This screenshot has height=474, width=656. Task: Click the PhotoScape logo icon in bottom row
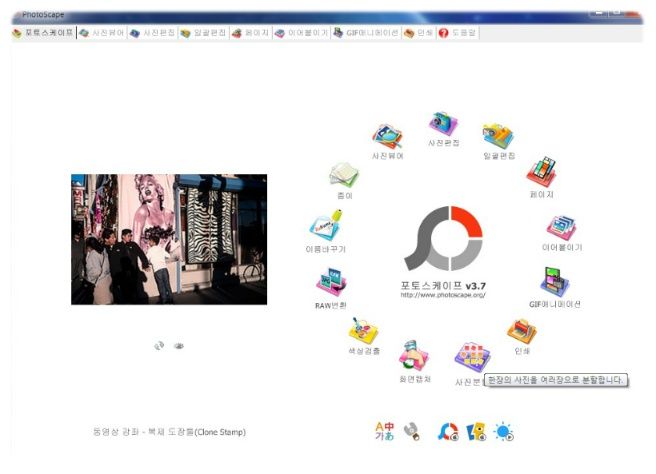448,432
